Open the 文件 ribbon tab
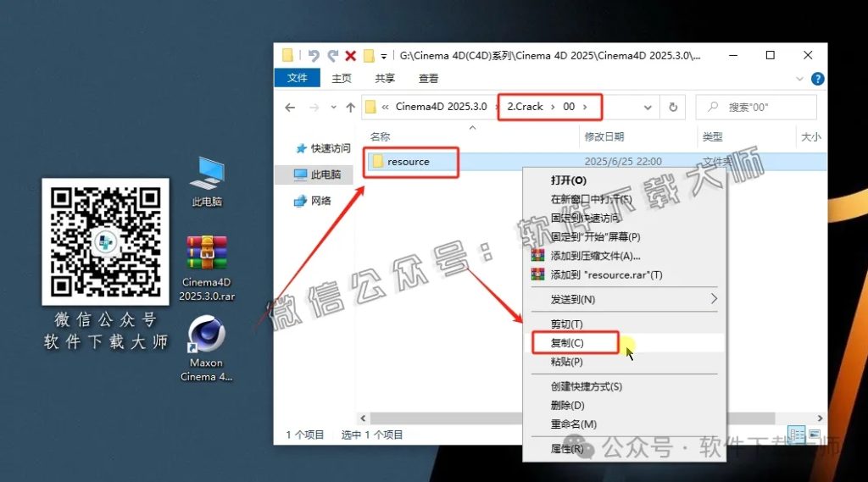 [298, 78]
